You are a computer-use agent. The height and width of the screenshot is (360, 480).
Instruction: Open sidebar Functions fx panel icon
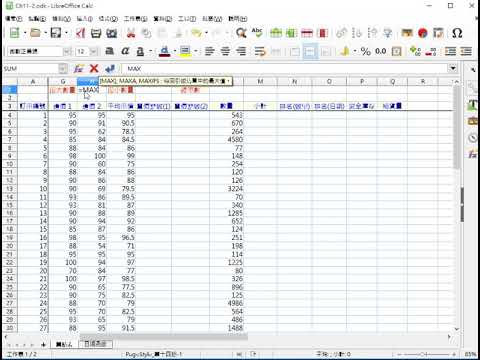pyautogui.click(x=472, y=154)
